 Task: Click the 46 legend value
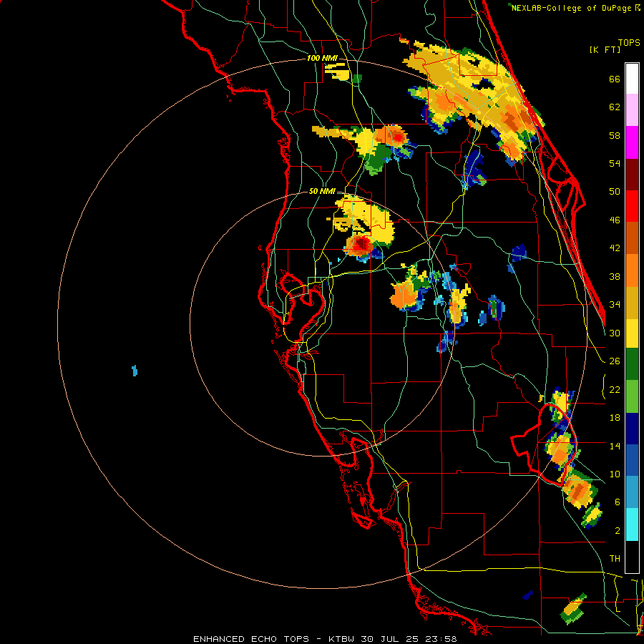tap(615, 220)
